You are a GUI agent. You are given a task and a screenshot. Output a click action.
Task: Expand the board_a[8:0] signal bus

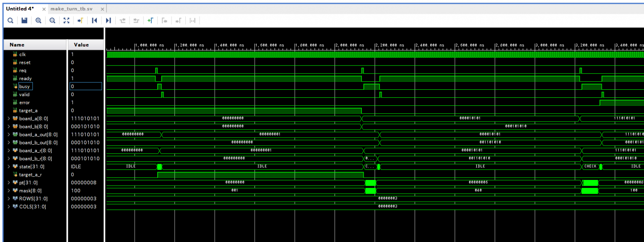[x=9, y=119]
